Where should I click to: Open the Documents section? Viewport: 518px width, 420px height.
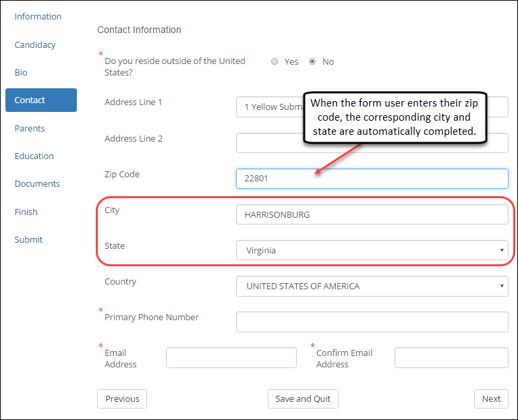pyautogui.click(x=37, y=183)
